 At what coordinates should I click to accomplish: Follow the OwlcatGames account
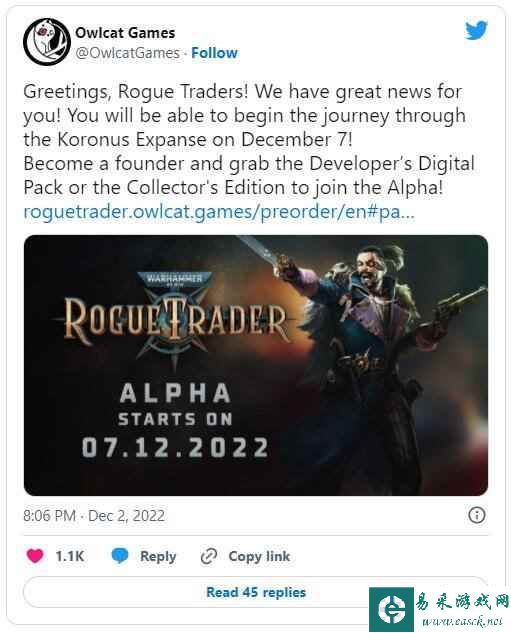pyautogui.click(x=214, y=53)
